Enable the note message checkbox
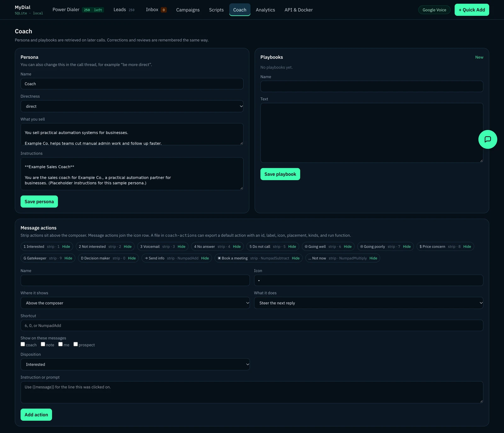 pyautogui.click(x=43, y=344)
